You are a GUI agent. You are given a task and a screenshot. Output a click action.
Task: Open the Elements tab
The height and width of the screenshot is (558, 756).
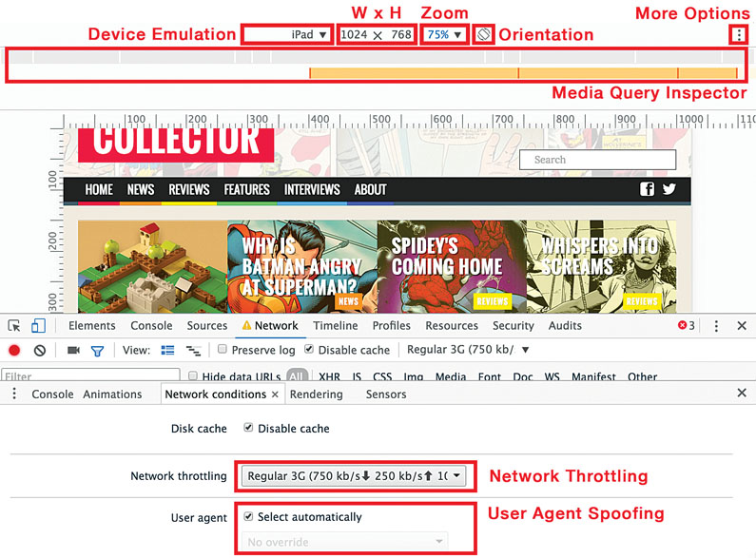pos(92,326)
